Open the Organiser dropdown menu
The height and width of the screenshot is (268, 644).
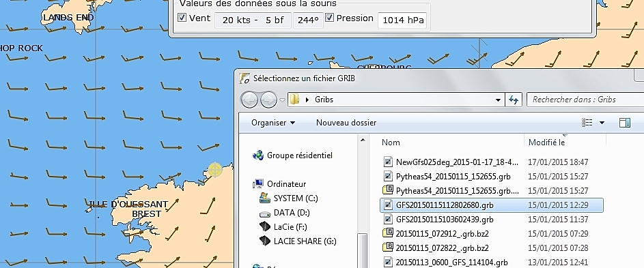[273, 122]
